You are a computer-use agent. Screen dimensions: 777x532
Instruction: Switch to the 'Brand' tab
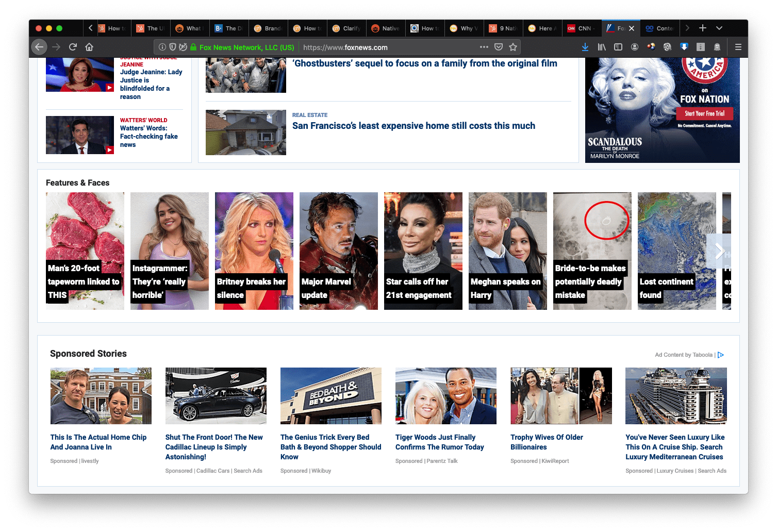pyautogui.click(x=268, y=28)
